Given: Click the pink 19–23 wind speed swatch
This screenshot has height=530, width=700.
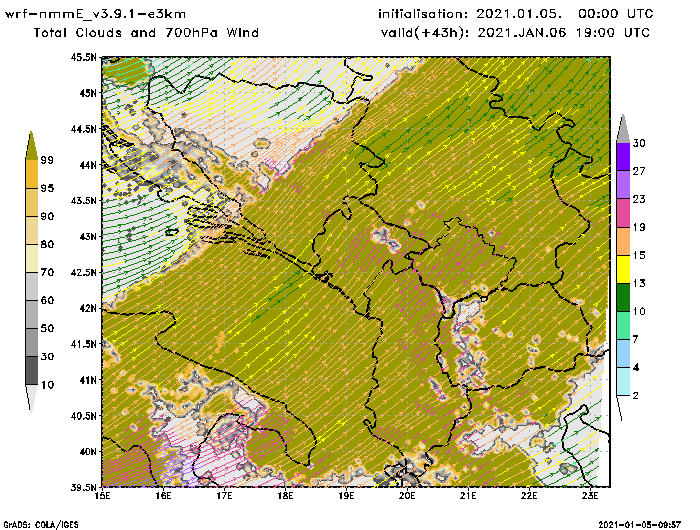Looking at the screenshot, I should click(623, 213).
